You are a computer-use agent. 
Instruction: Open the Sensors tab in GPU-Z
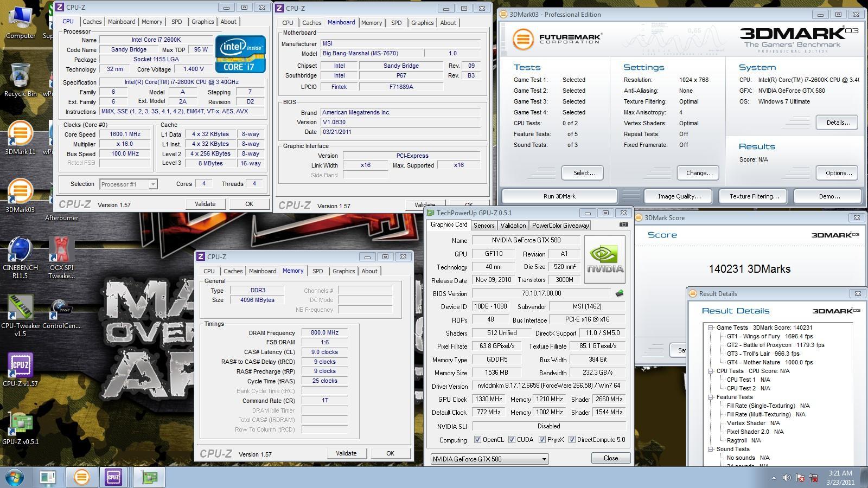[484, 226]
